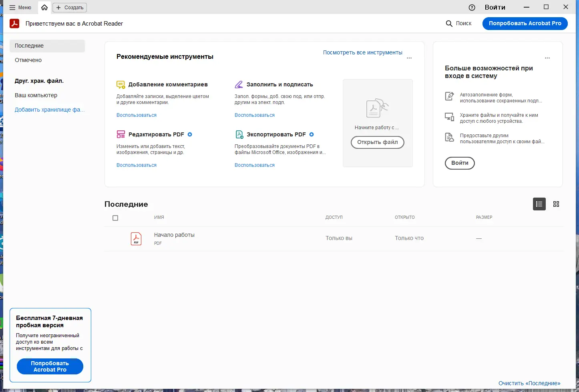Image resolution: width=579 pixels, height=392 pixels.
Task: Click the Экспортировать PDF icon
Action: click(x=239, y=134)
